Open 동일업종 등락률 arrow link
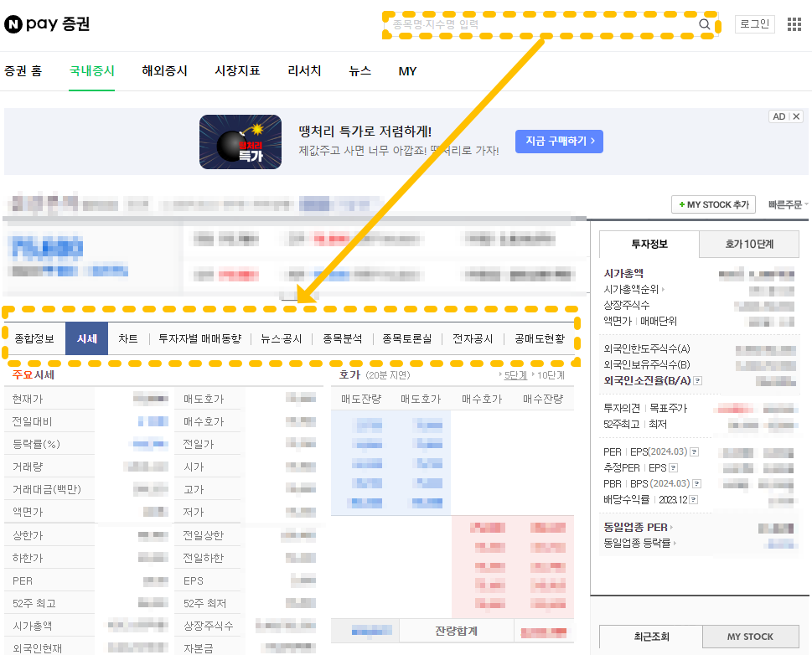 pos(640,543)
